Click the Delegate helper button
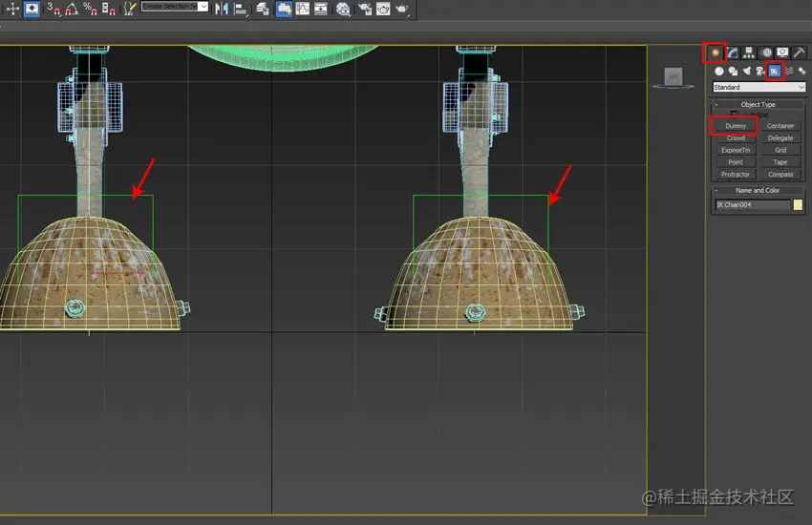Screen dimensions: 812x525 pos(780,138)
